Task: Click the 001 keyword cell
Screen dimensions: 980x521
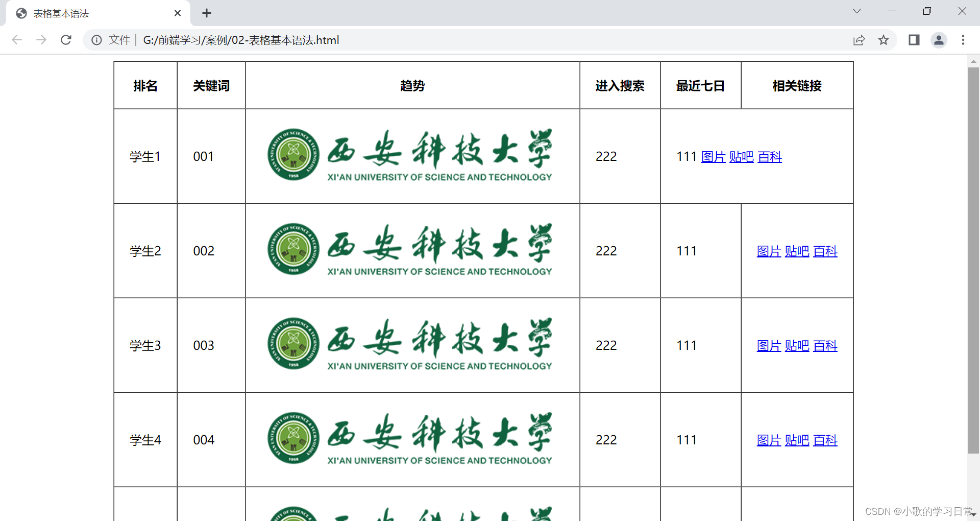Action: pos(211,156)
